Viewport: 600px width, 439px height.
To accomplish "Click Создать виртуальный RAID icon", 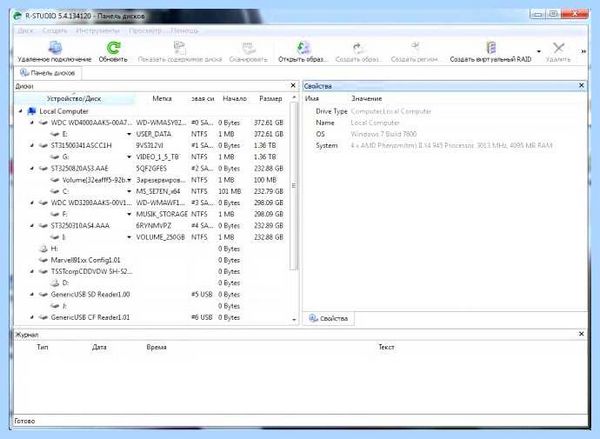I will [491, 48].
